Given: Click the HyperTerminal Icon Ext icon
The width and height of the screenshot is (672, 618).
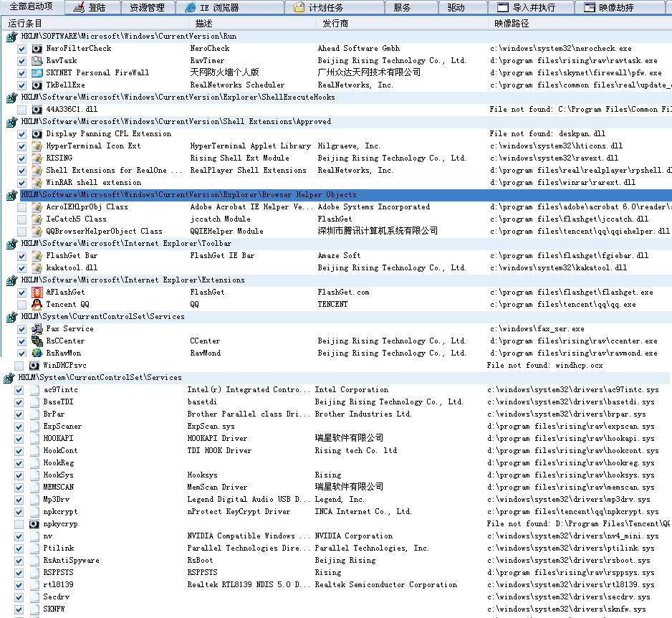Looking at the screenshot, I should 37,146.
